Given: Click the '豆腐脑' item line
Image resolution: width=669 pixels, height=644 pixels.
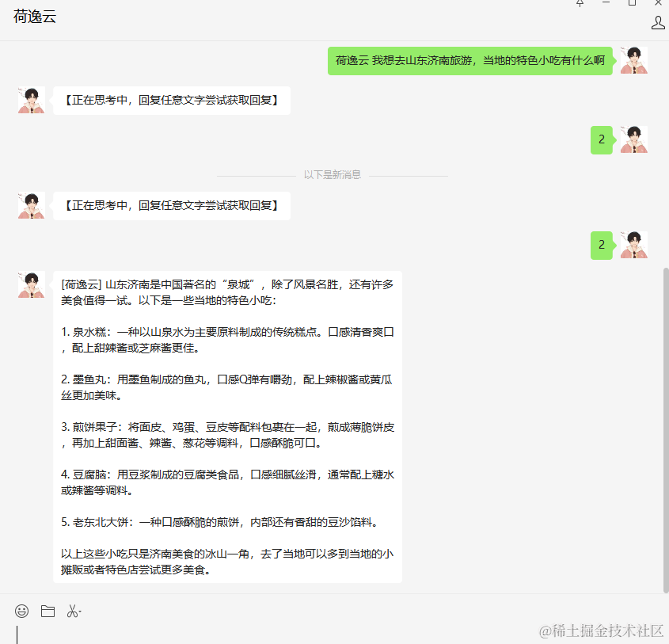Looking at the screenshot, I should [227, 482].
